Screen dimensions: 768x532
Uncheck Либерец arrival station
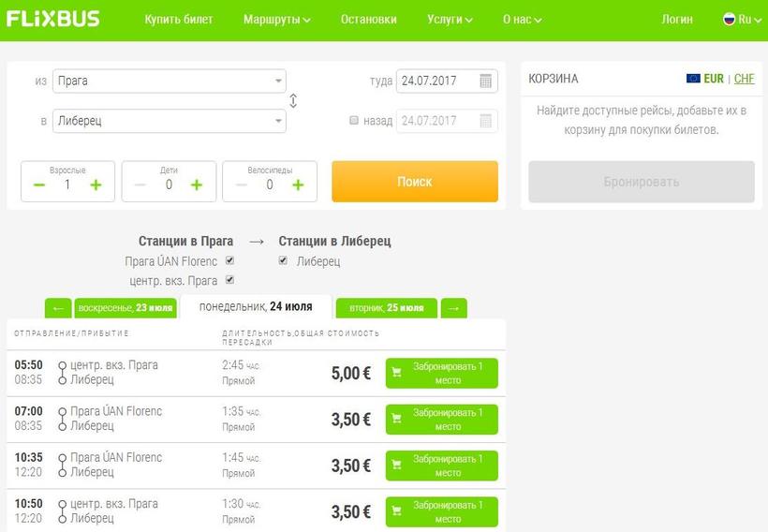click(283, 260)
